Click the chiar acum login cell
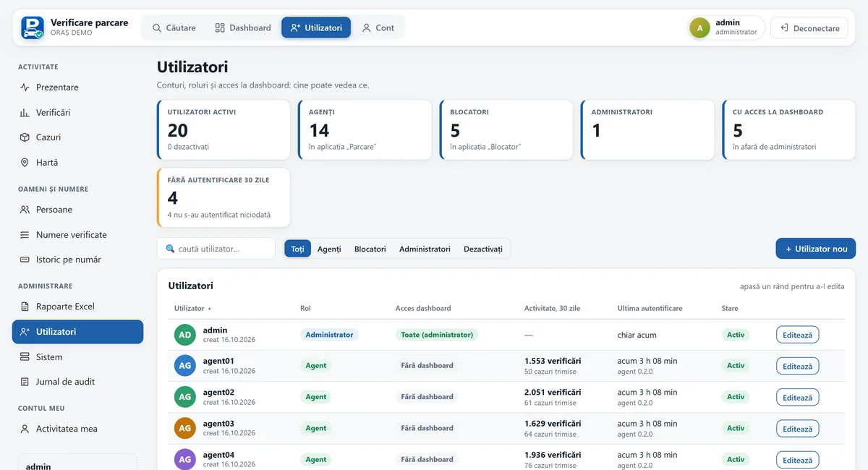This screenshot has height=470, width=868. tap(637, 336)
